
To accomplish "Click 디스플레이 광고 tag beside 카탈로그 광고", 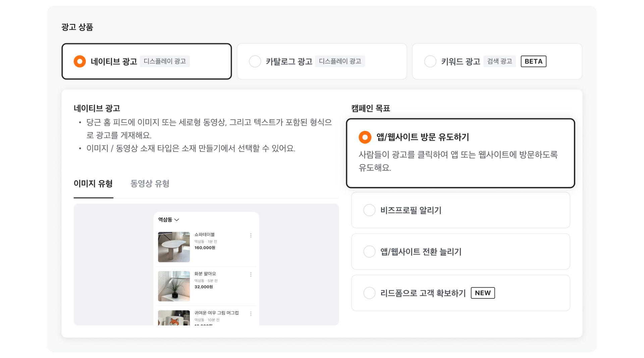I will [340, 61].
